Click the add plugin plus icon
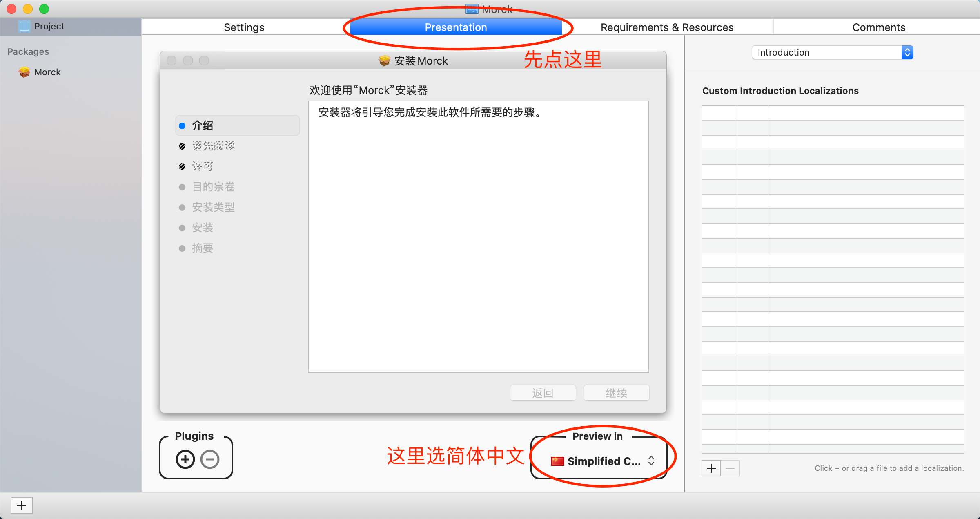Screen dimensions: 980x519 (185, 459)
